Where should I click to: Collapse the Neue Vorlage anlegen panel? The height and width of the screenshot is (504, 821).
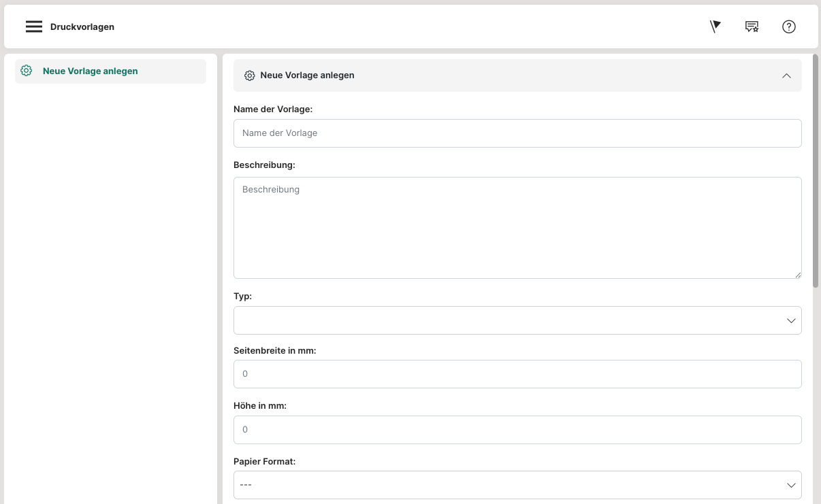tap(786, 75)
